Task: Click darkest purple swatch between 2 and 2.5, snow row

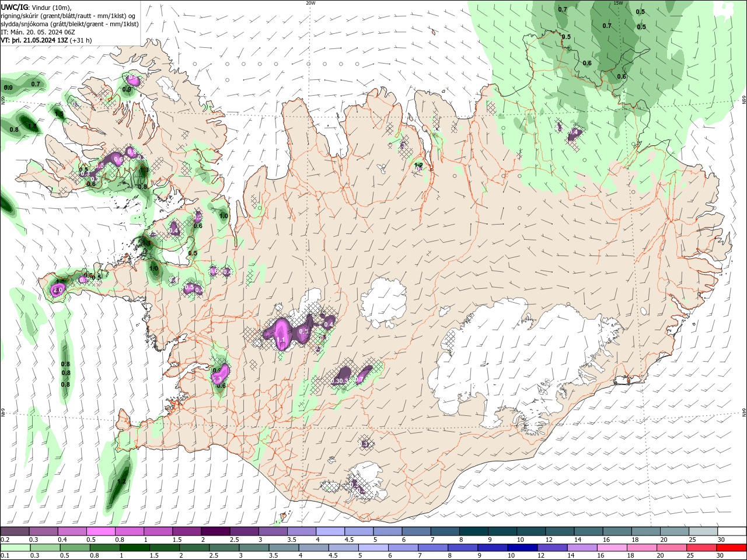Action: [215, 531]
